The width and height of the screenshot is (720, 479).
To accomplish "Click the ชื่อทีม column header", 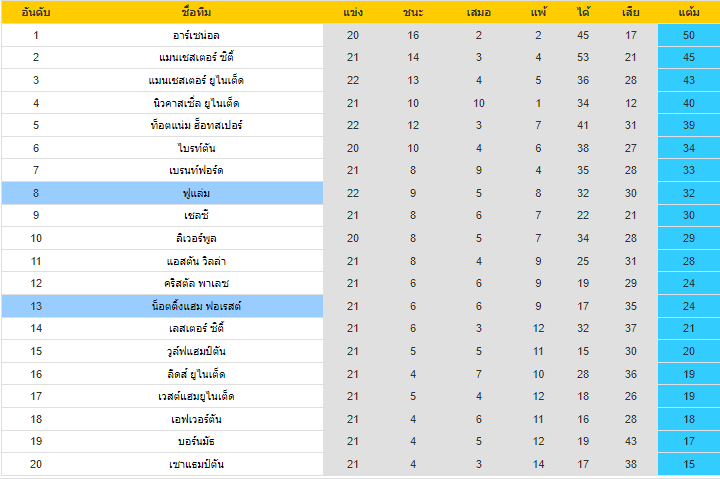I will tap(196, 12).
